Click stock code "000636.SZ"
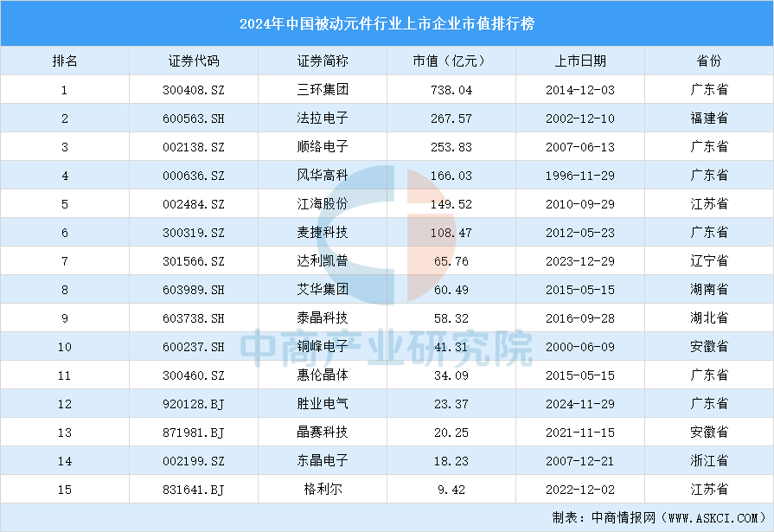Viewport: 774px width, 532px height. click(194, 176)
